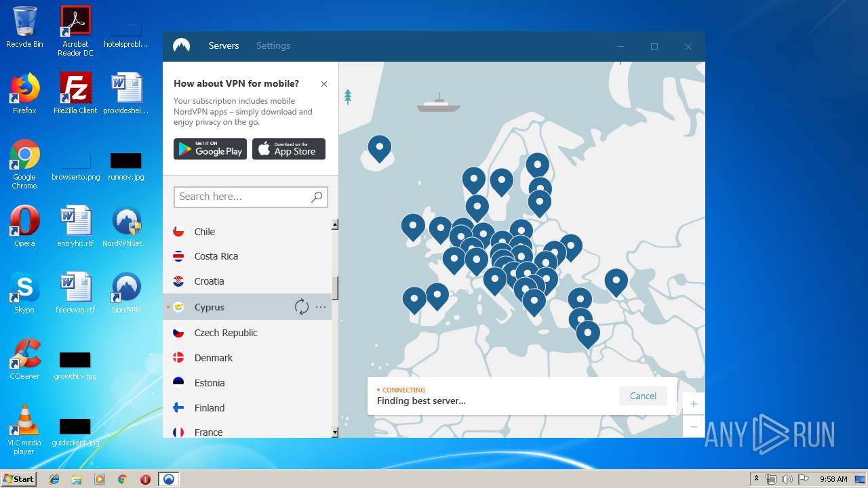Viewport: 868px width, 488px height.
Task: Click the Costa Rica flag icon
Action: [178, 256]
